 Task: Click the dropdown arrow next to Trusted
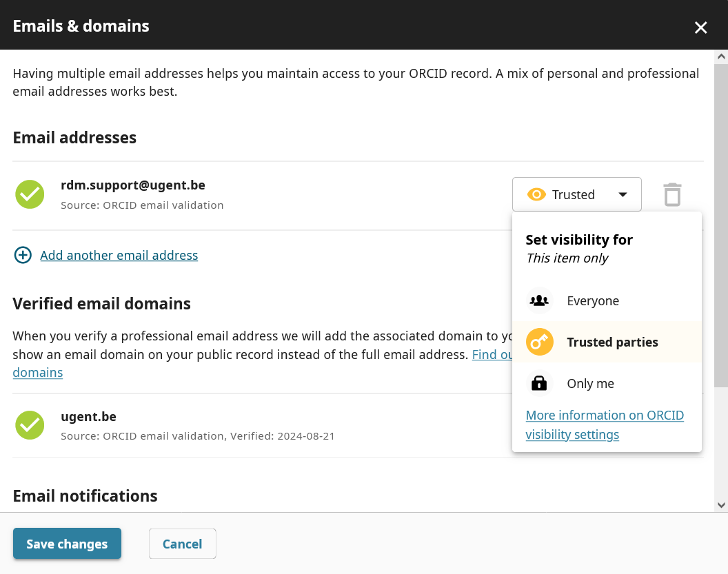coord(623,194)
